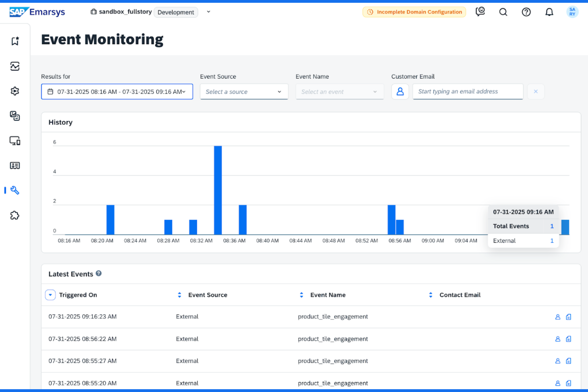The image size is (588, 392).
Task: View contact for the 08:55:27 AM event
Action: pyautogui.click(x=558, y=361)
